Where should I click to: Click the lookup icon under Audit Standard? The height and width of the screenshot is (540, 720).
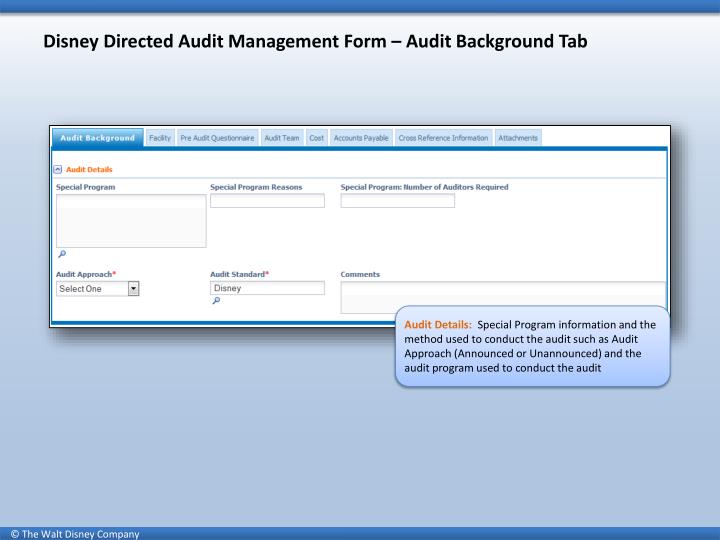tap(216, 301)
